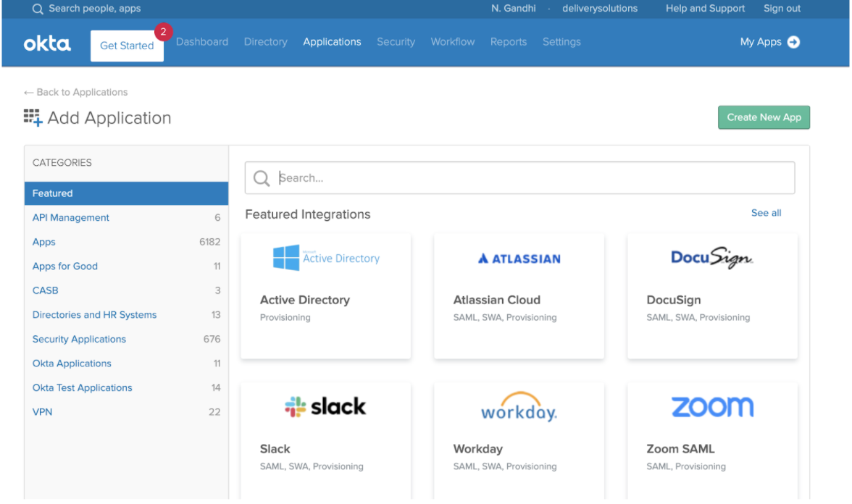The width and height of the screenshot is (852, 504).
Task: Click the DocuSign card title
Action: point(674,300)
